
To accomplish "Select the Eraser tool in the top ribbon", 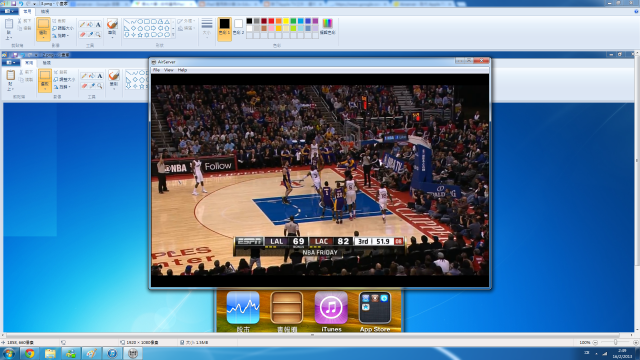I will click(82, 35).
